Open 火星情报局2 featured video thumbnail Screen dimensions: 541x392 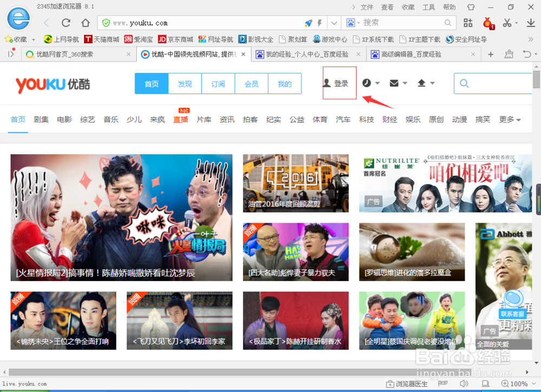click(x=121, y=217)
